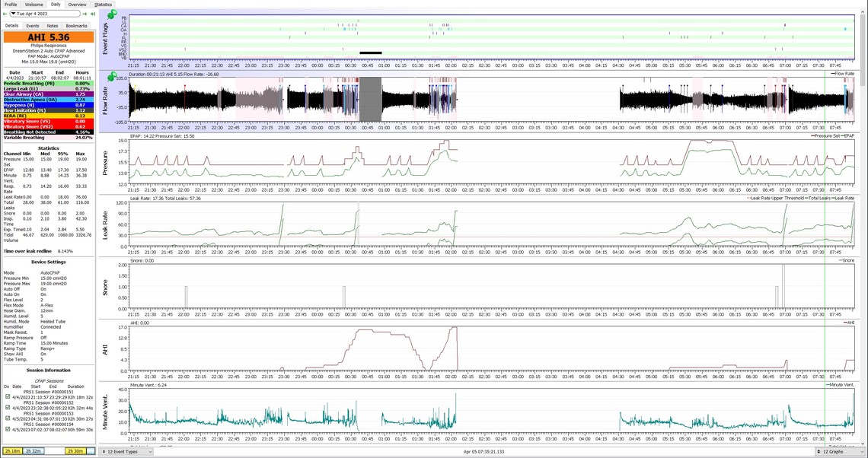
Task: Open the Notes sidebar tab
Action: [52, 25]
